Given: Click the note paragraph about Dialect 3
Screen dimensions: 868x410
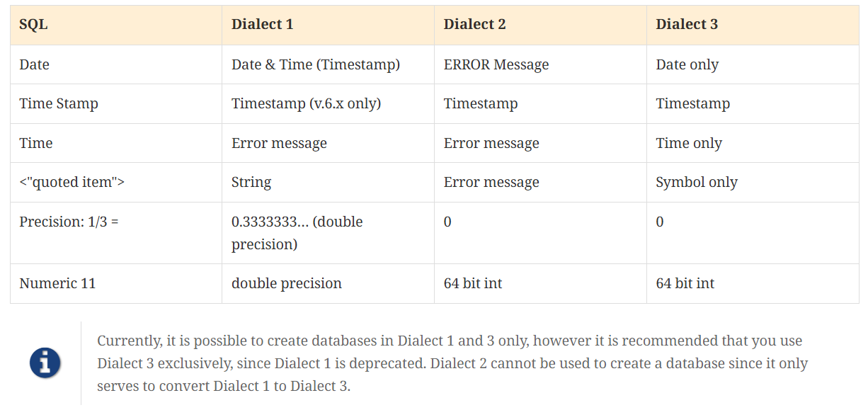Looking at the screenshot, I should pos(453,363).
